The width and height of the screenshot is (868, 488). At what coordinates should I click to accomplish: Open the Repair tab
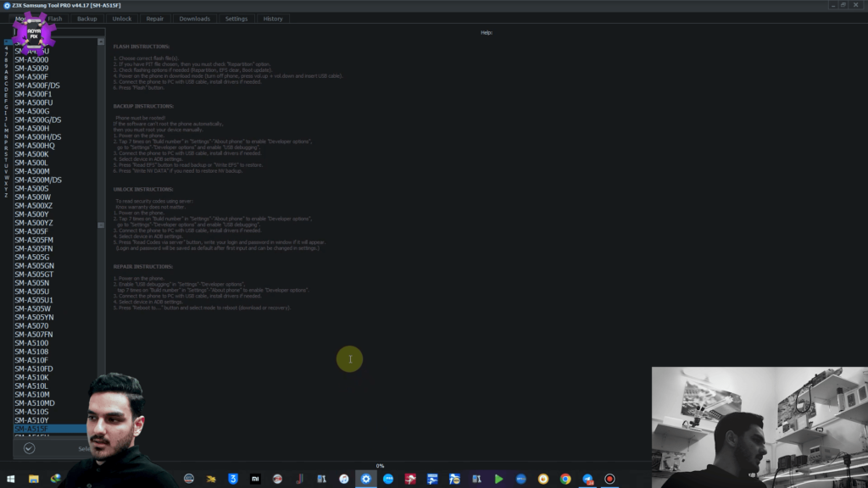point(155,19)
